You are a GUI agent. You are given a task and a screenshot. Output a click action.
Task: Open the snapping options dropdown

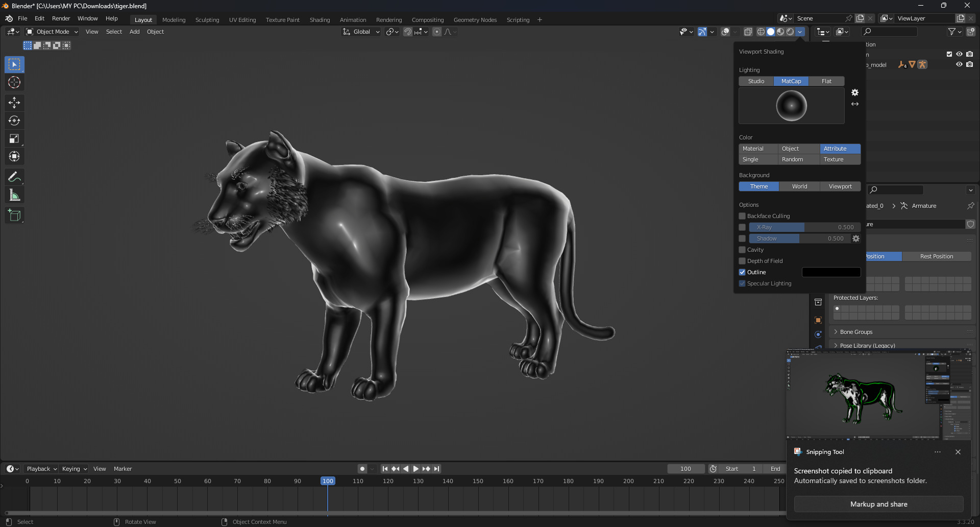pos(421,32)
